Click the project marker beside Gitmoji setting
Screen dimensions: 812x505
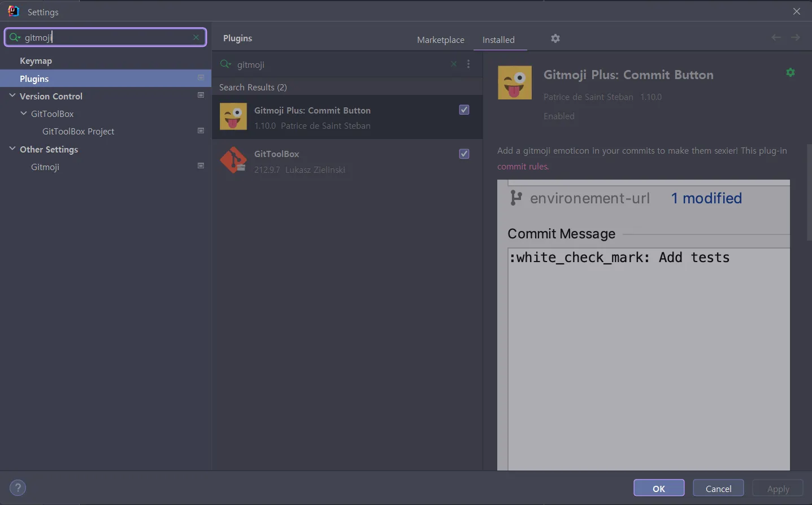[x=201, y=166]
